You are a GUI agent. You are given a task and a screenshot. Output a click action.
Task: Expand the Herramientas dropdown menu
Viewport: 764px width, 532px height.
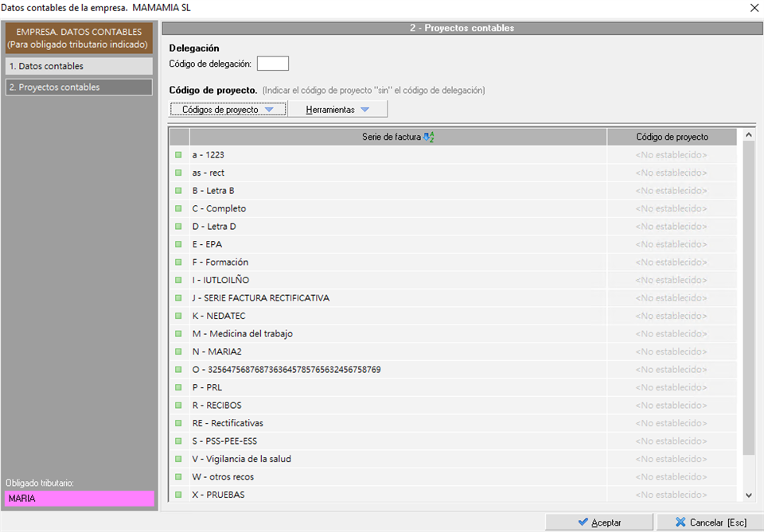(x=337, y=110)
